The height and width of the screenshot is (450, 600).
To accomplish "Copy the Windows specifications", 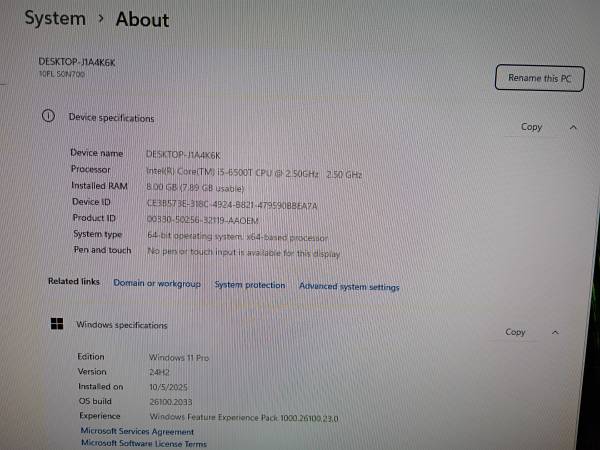I will click(x=515, y=332).
